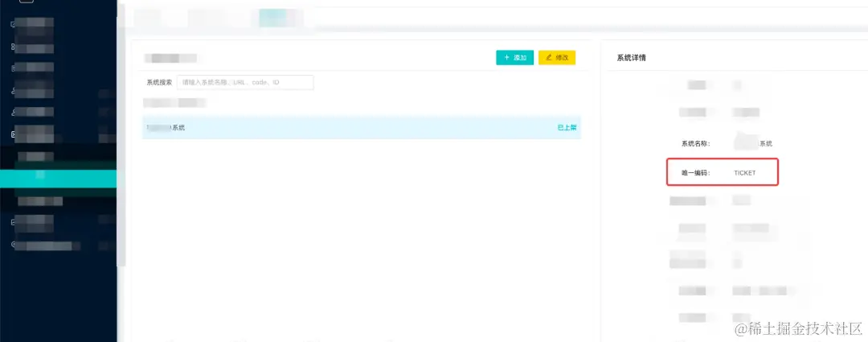This screenshot has height=342, width=868.
Task: Click the 唯一编码 field label
Action: pos(695,173)
